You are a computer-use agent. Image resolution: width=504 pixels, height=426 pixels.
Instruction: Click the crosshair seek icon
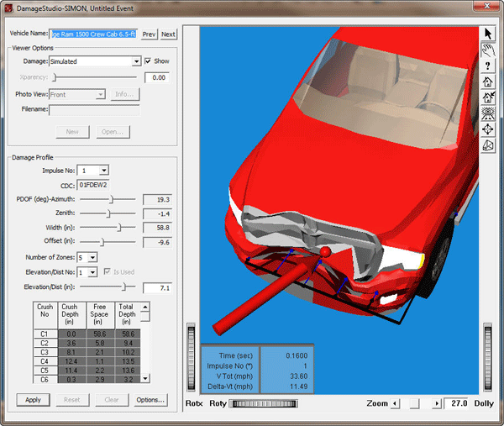pyautogui.click(x=489, y=129)
